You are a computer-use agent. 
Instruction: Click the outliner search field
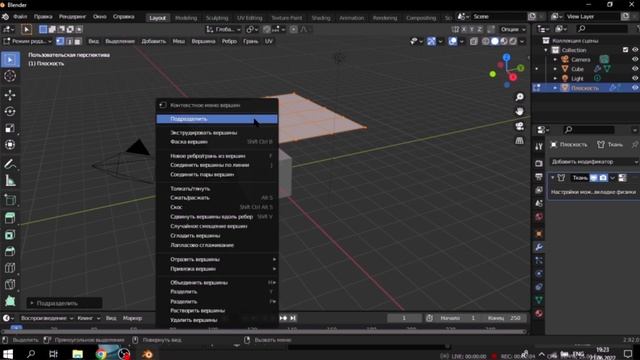(x=602, y=29)
